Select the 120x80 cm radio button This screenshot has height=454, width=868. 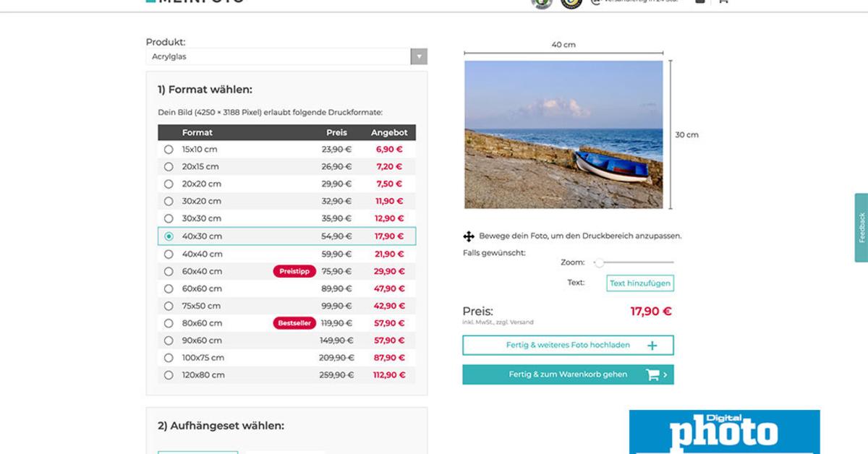click(x=169, y=375)
